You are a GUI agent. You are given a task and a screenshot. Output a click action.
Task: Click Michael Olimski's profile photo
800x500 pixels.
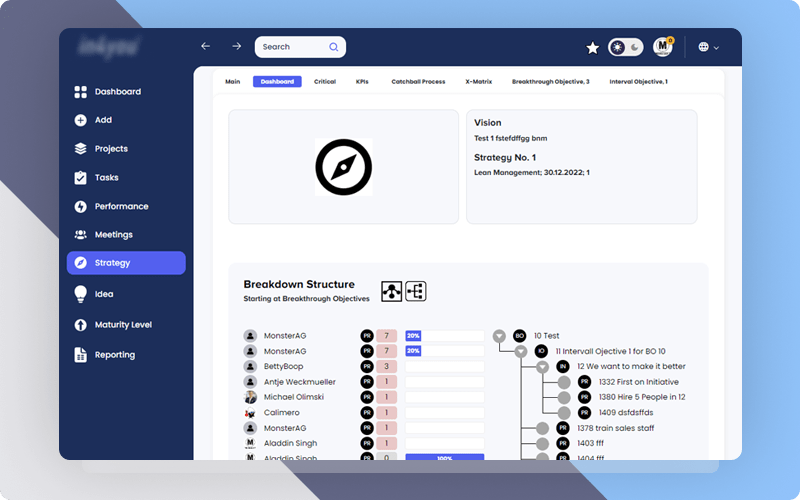click(250, 397)
